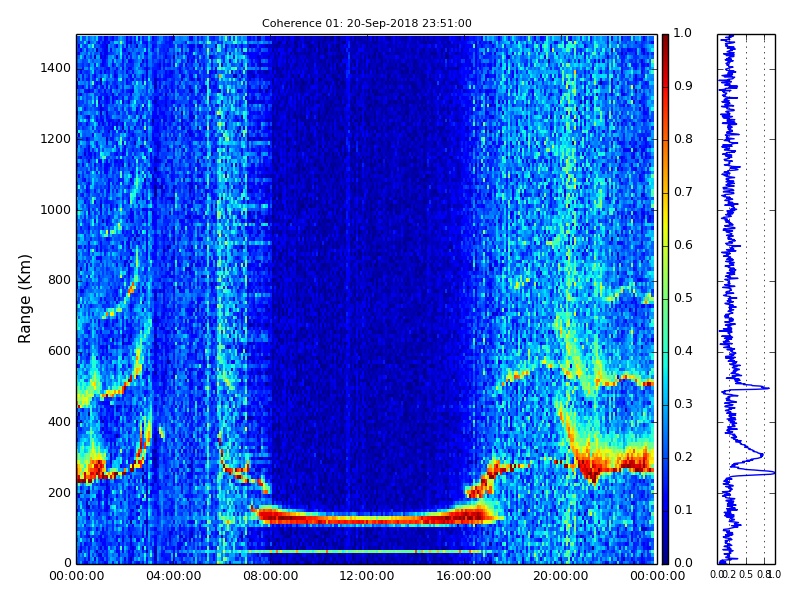Click the colorbar 0.3 value label
This screenshot has width=800, height=600.
[x=683, y=404]
